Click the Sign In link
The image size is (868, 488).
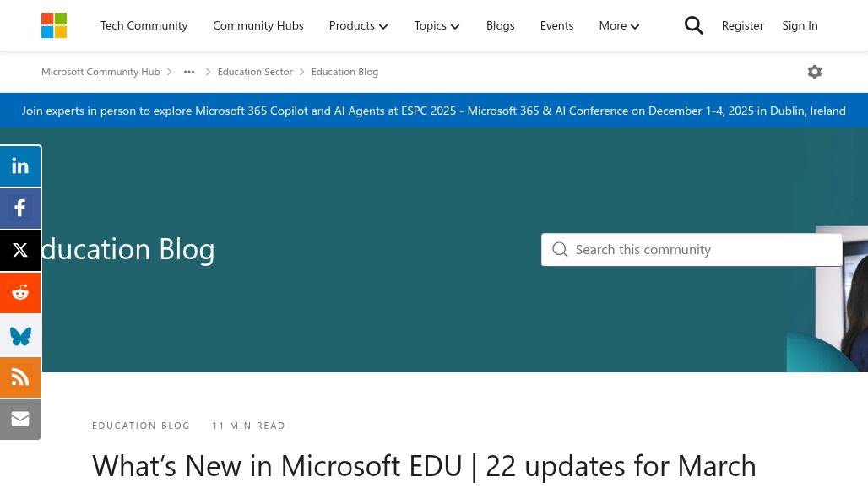pyautogui.click(x=800, y=25)
